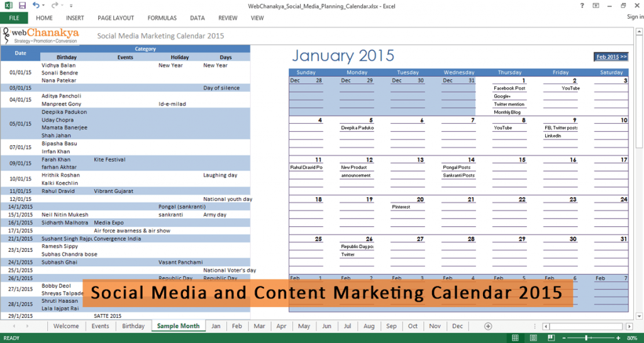Select the Nov sheet tab

point(435,326)
